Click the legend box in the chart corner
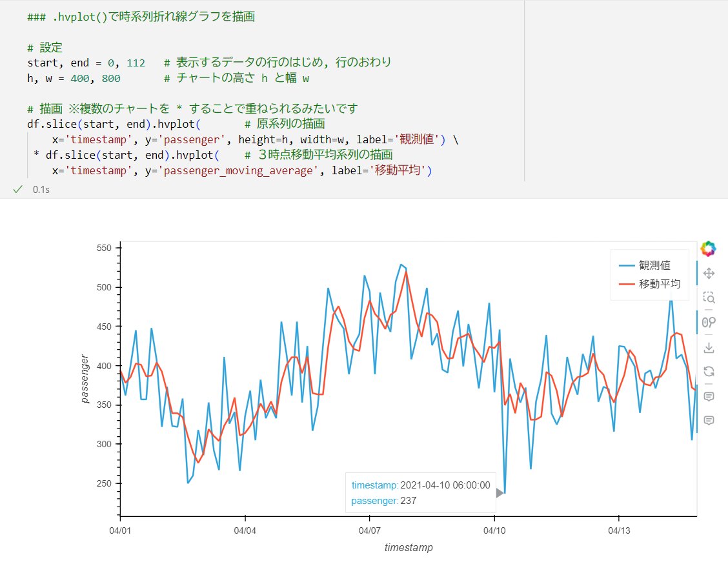This screenshot has height=564, width=728. click(649, 274)
